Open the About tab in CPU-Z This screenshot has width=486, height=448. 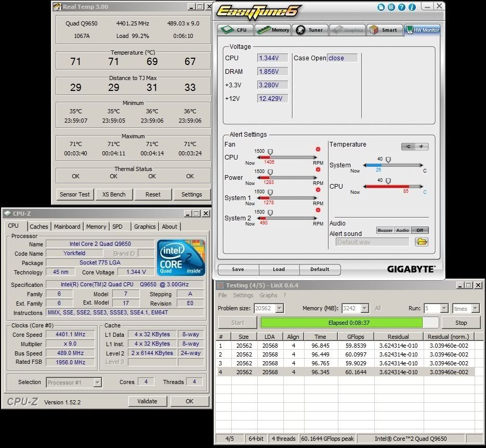(169, 227)
